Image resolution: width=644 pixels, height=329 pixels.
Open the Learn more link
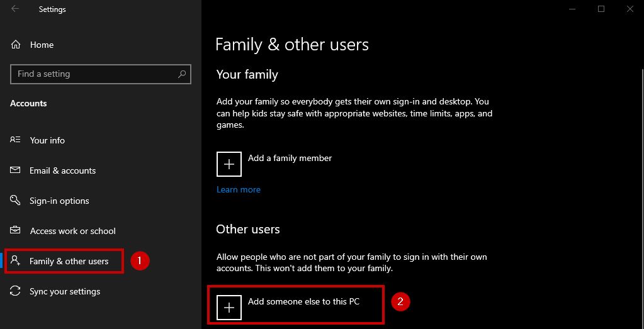[238, 189]
